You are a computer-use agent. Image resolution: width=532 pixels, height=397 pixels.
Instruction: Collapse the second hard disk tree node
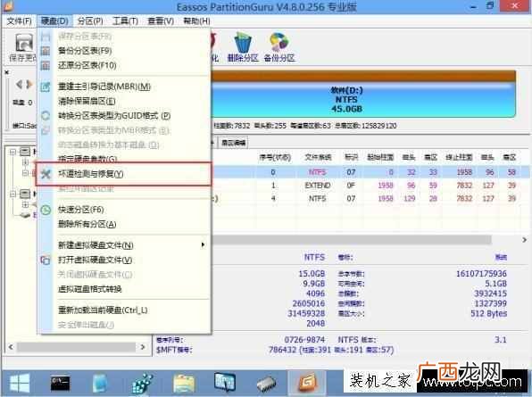point(12,194)
